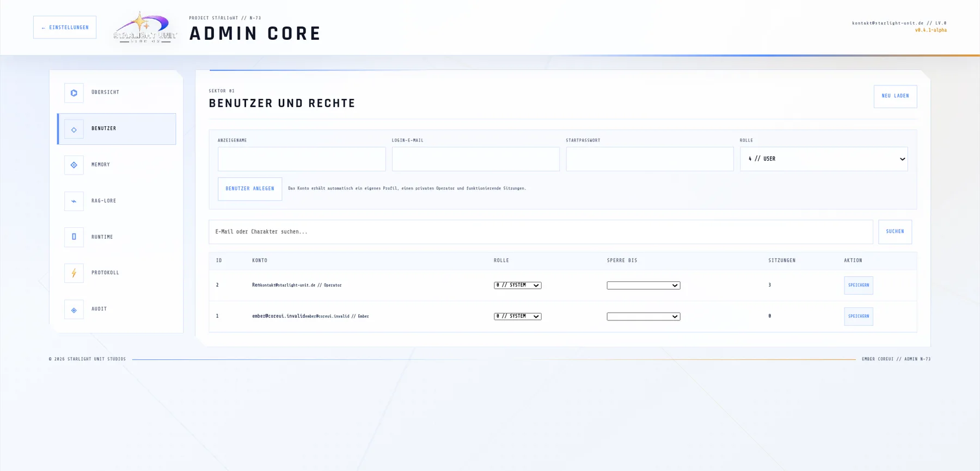Click the ID cell '1' of the ember row
The height and width of the screenshot is (471, 980).
pyautogui.click(x=217, y=316)
